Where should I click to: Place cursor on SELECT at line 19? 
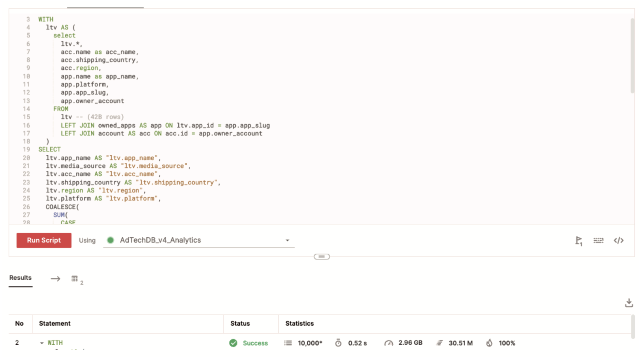point(50,149)
